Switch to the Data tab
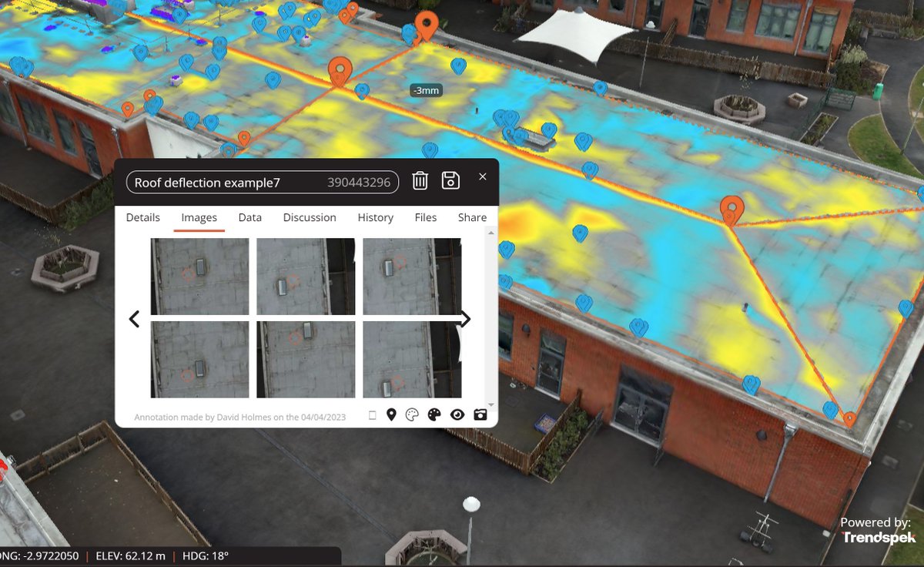This screenshot has width=924, height=567. (x=250, y=217)
